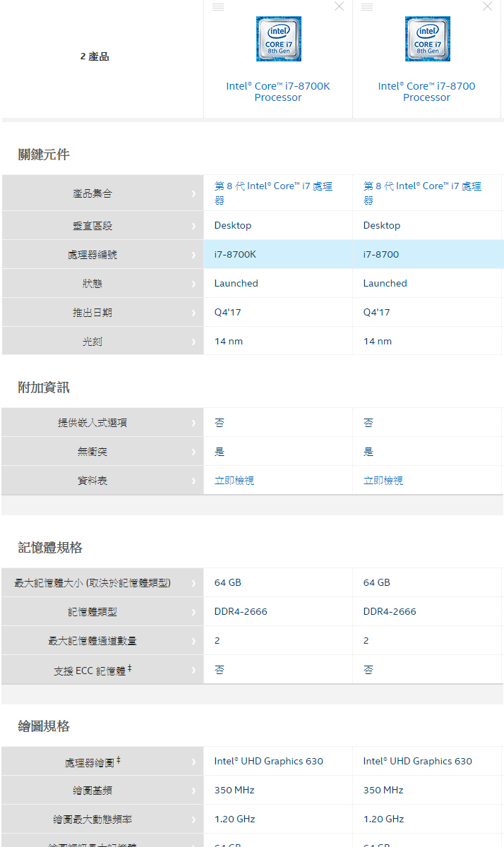Select the 狀態 row label
Screen dimensions: 504x847
(x=92, y=284)
